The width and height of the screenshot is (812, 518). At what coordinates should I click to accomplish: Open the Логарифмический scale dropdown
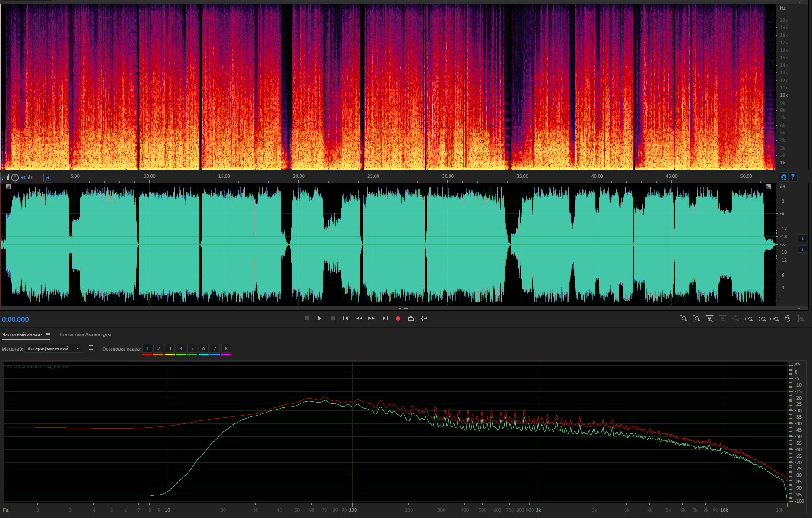pos(53,348)
